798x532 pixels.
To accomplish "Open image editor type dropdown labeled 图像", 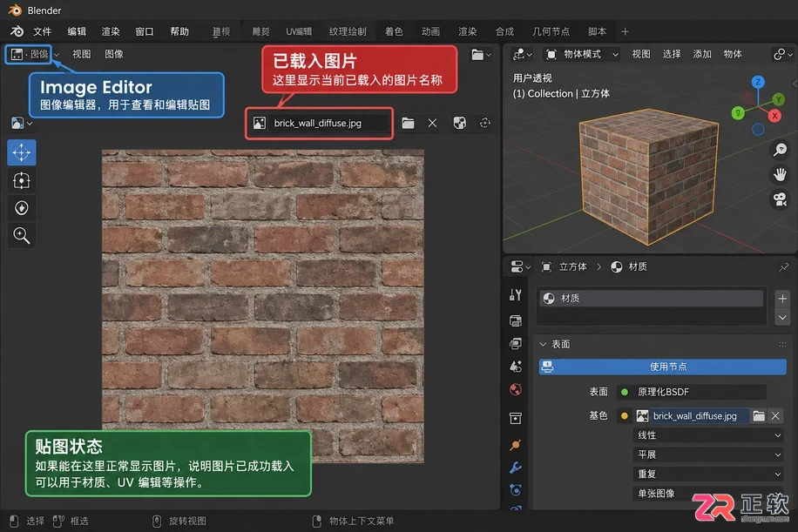I will (30, 54).
